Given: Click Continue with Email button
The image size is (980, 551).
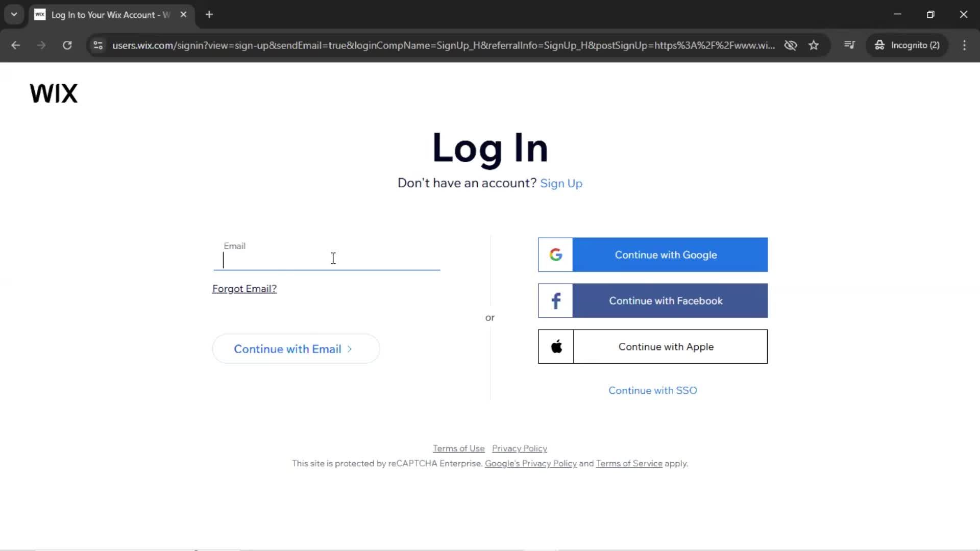Looking at the screenshot, I should pos(296,349).
